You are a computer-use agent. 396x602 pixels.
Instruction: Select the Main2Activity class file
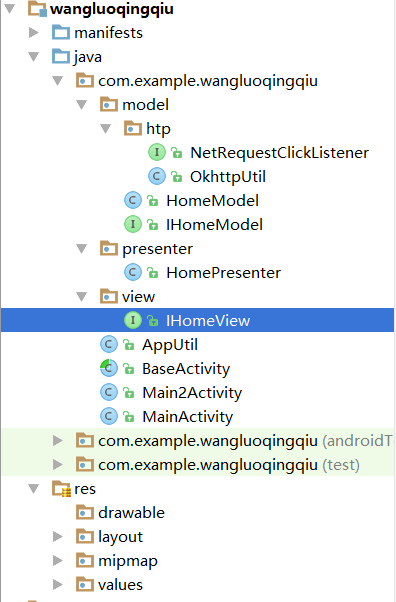[192, 393]
